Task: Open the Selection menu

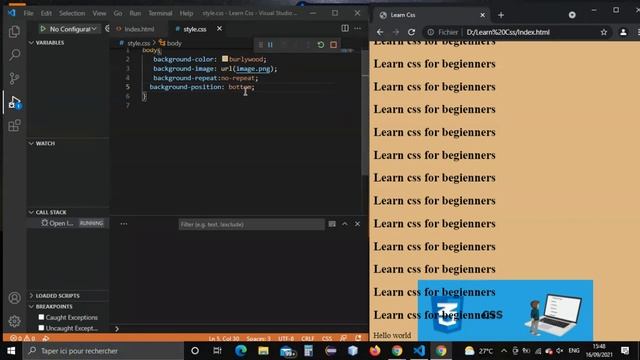Action: pyautogui.click(x=72, y=13)
